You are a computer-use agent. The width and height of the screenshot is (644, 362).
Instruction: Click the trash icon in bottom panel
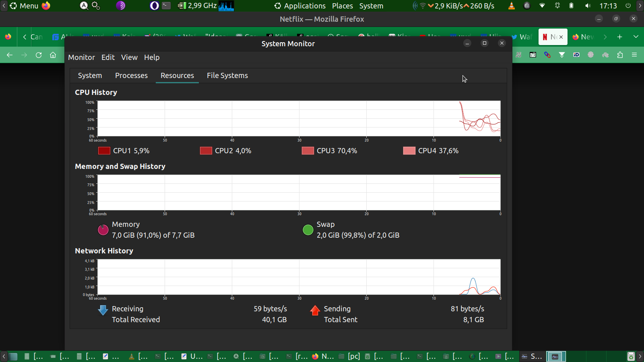tap(631, 356)
